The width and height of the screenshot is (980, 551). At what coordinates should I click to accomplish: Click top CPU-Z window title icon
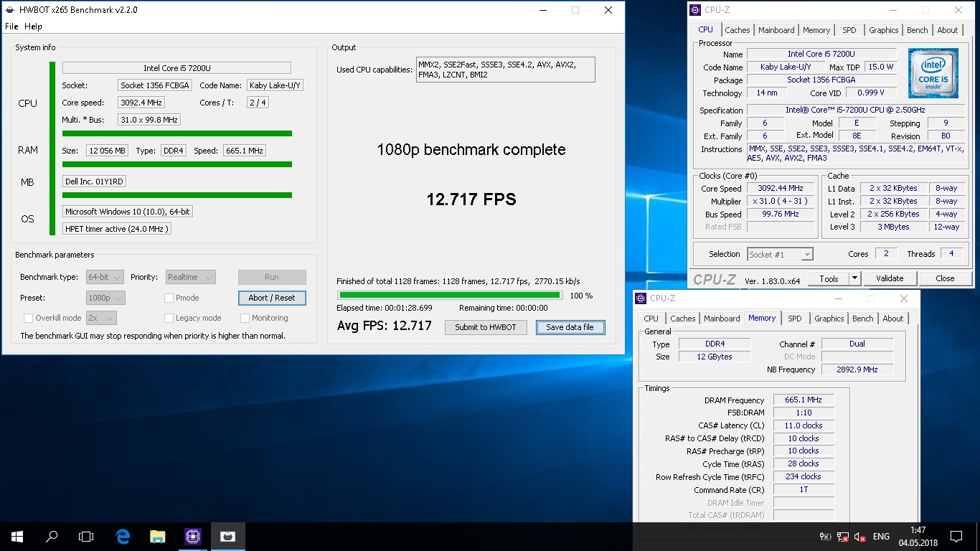pyautogui.click(x=695, y=10)
